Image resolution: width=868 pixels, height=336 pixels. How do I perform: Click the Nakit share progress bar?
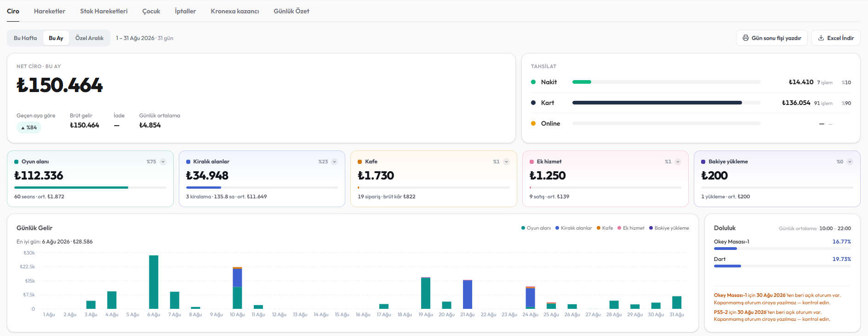point(666,82)
